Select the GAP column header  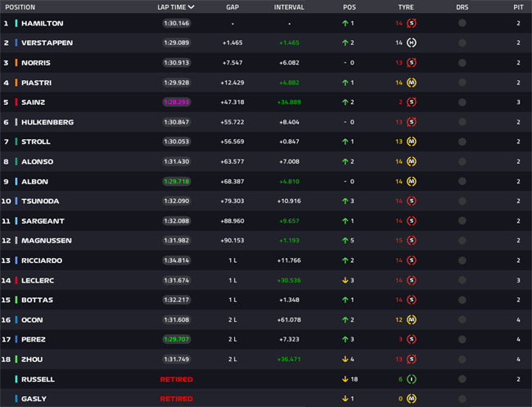pyautogui.click(x=232, y=7)
